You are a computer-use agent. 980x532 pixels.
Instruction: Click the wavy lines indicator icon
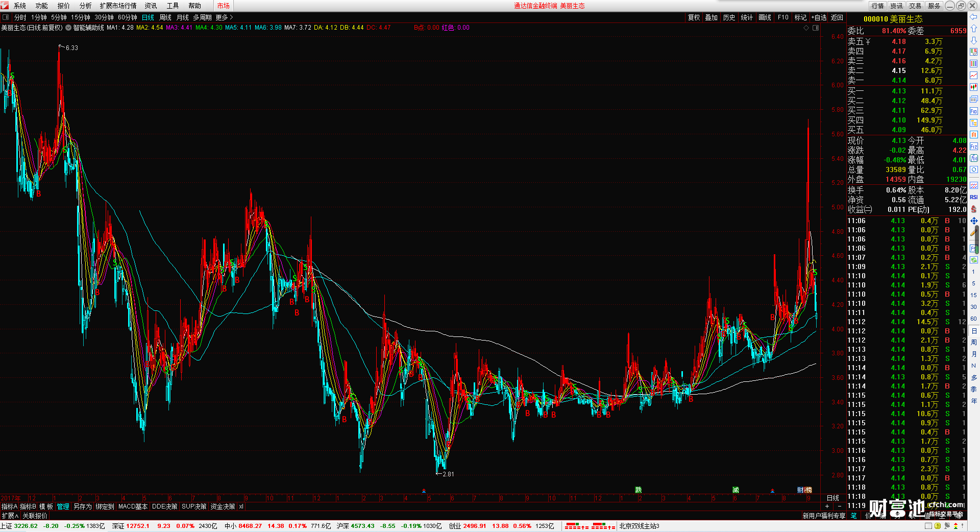click(x=974, y=185)
